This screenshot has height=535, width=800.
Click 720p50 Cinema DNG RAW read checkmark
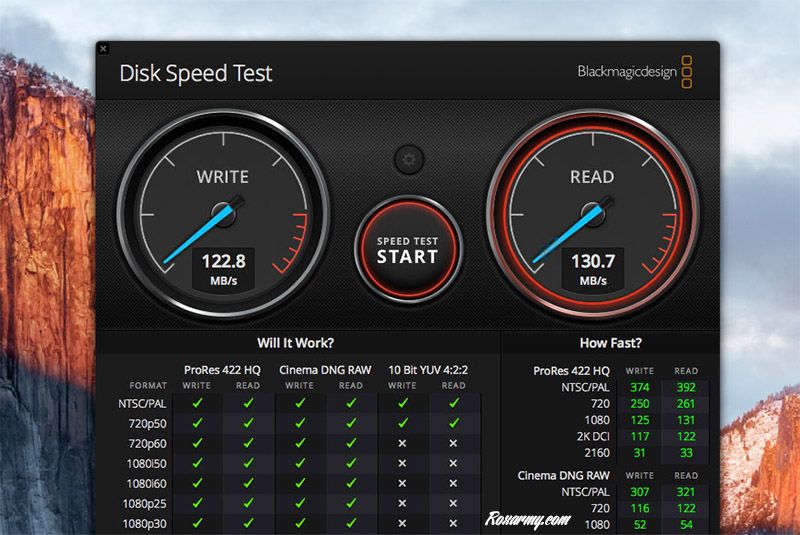point(351,423)
